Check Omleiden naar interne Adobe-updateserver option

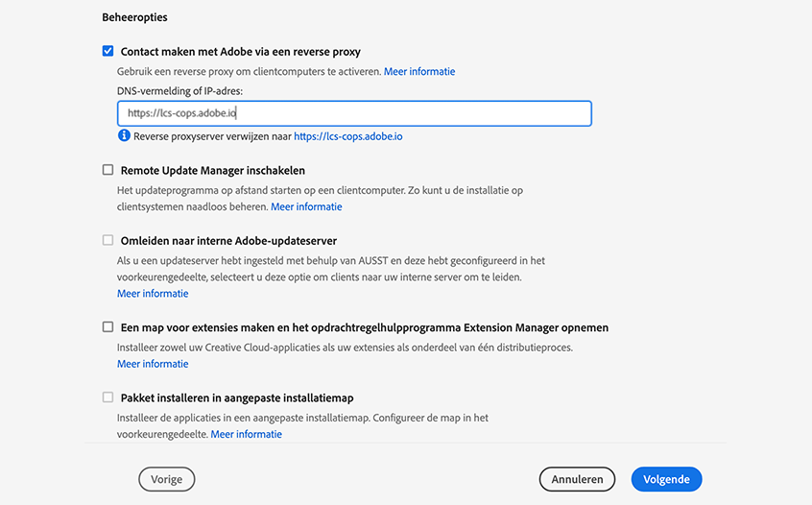click(x=108, y=240)
